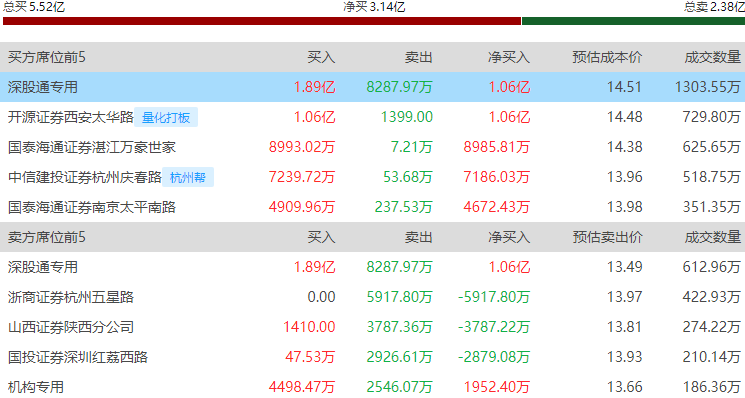Screen dimensions: 745x398
Task: Click the 7.21万 sell amount
Action: point(411,147)
